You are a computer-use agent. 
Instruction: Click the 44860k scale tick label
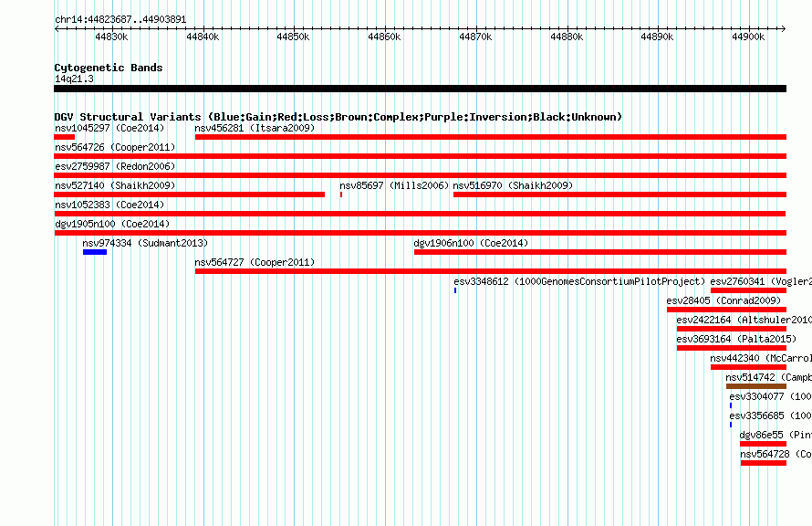click(x=384, y=37)
